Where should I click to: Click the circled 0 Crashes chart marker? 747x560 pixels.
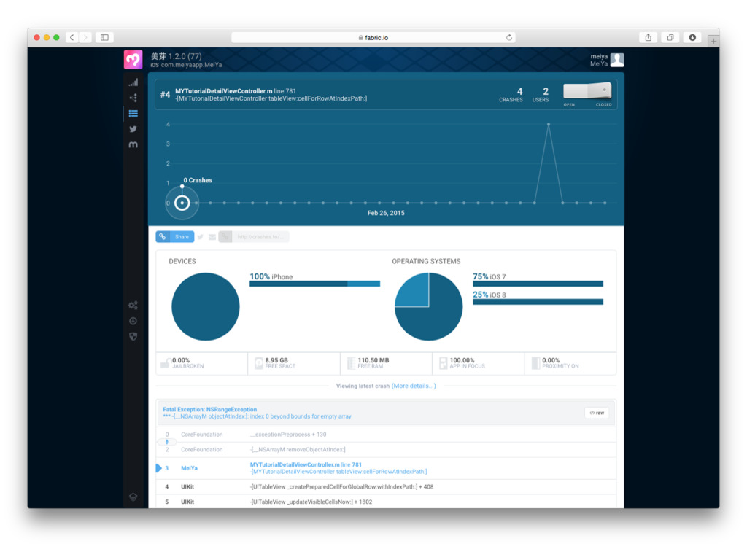(182, 203)
